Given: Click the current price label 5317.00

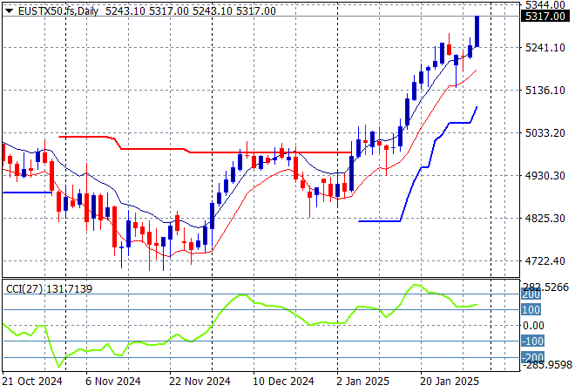Looking at the screenshot, I should pos(544,16).
